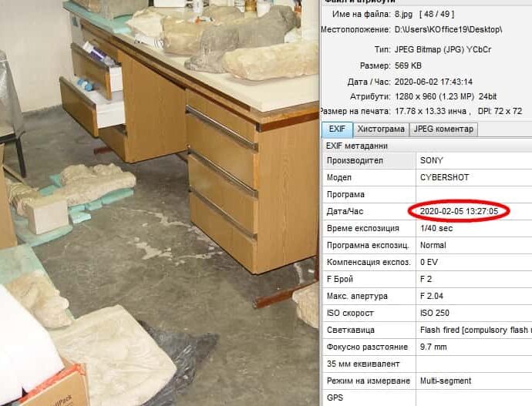Select the 1/40 sec exposure value

pyautogui.click(x=436, y=228)
